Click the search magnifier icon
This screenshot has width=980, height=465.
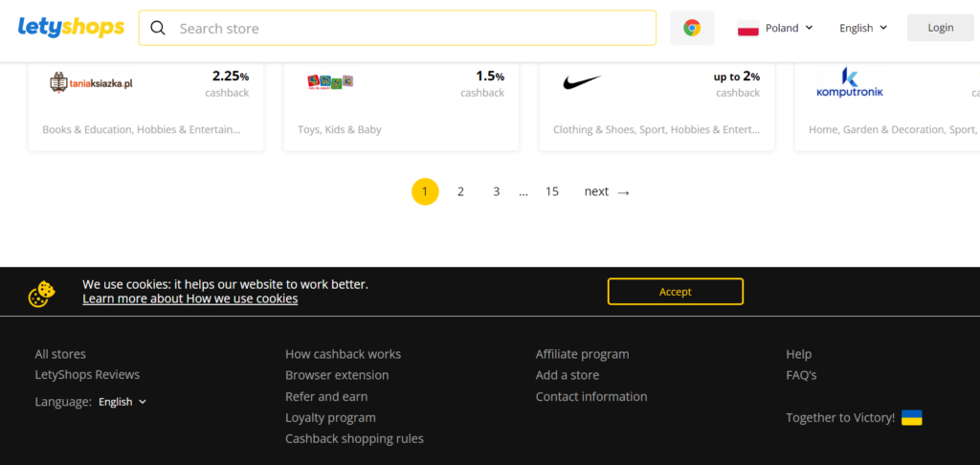click(158, 28)
